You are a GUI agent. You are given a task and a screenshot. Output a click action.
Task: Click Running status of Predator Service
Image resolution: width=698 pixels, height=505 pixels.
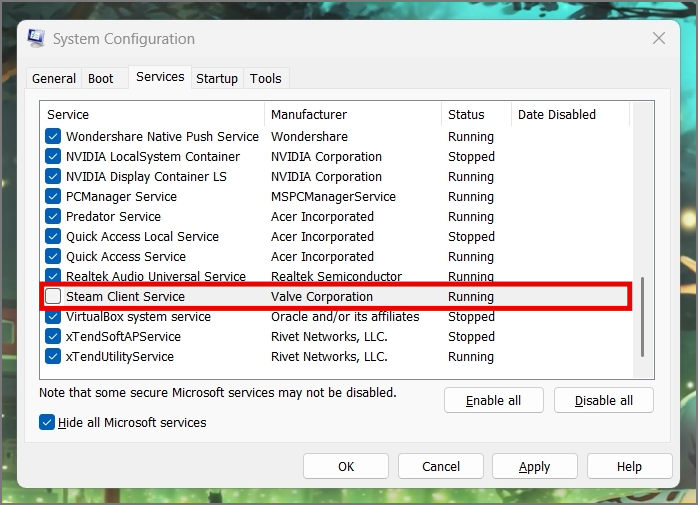click(471, 217)
